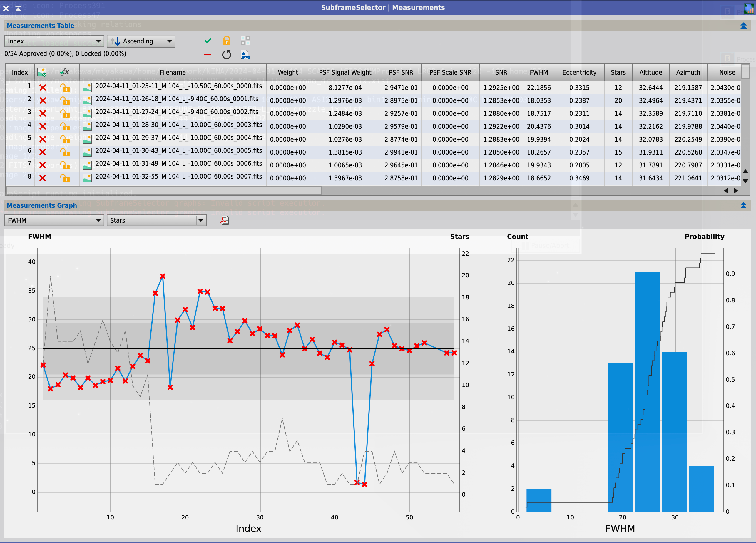Image resolution: width=756 pixels, height=543 pixels.
Task: Click the Eccentricity column header
Action: tap(579, 72)
